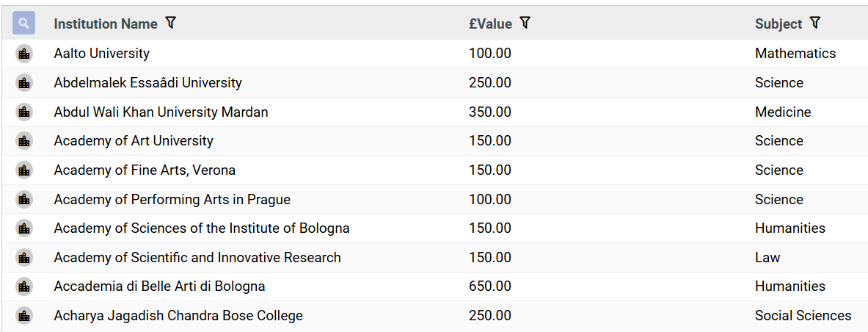Sort by the £Value column header

click(x=490, y=24)
